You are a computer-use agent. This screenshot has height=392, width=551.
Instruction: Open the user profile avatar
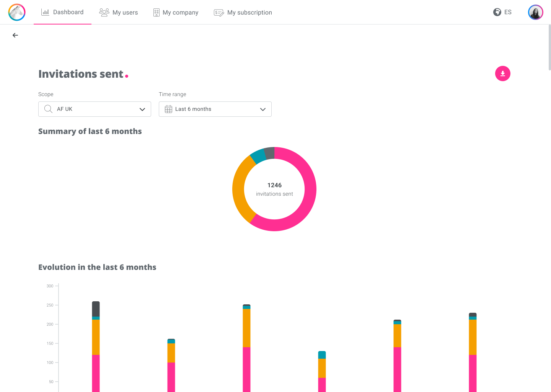click(x=536, y=12)
